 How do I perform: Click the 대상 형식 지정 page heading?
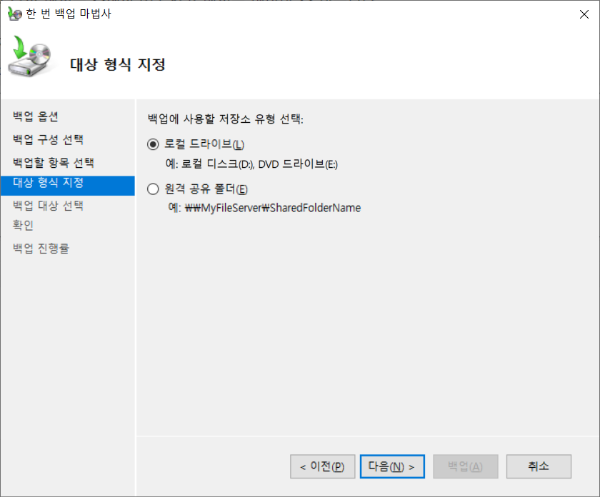pyautogui.click(x=118, y=64)
